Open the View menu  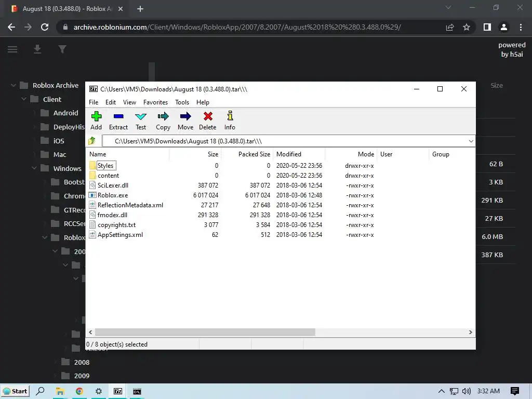129,102
